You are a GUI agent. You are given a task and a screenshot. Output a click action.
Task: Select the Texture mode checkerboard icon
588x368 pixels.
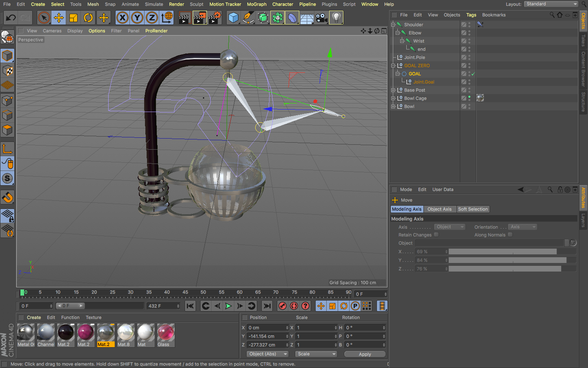[x=7, y=71]
